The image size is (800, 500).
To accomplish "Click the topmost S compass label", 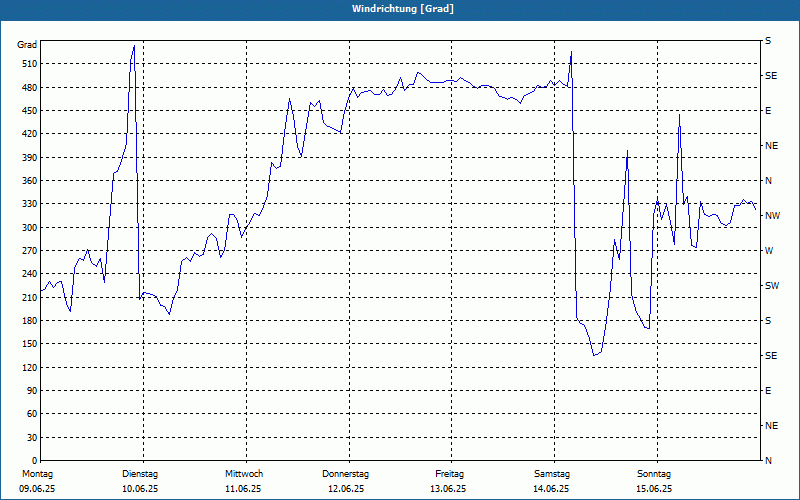I will tap(768, 41).
